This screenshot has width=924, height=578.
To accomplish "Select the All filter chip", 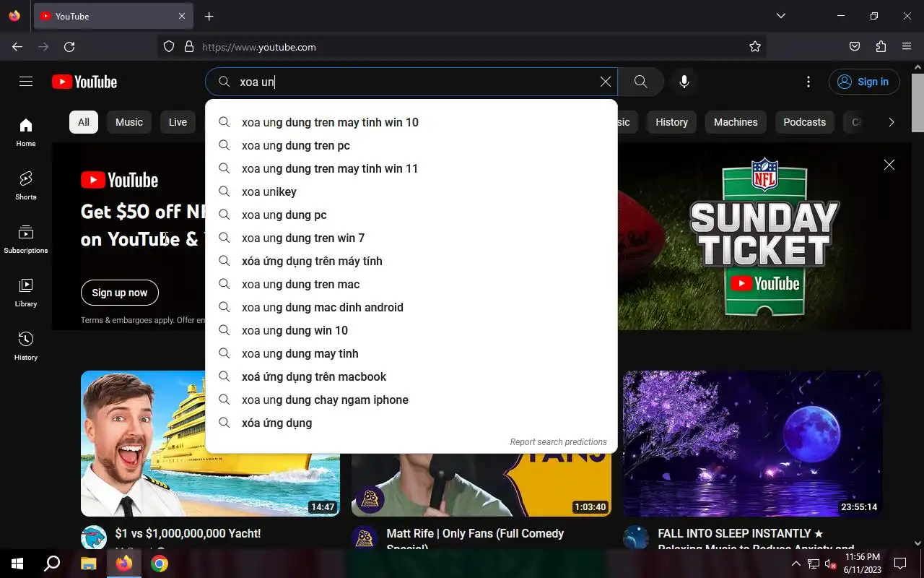I will point(84,122).
